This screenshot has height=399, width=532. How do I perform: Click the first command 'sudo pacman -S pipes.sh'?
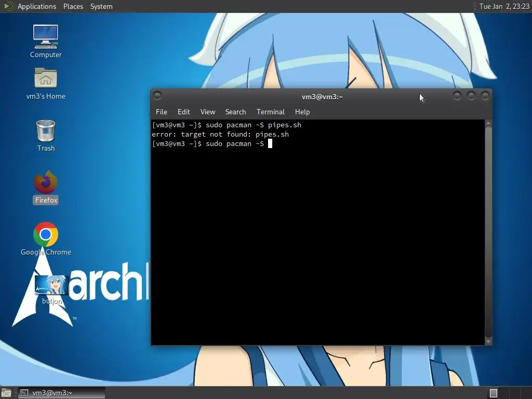[x=254, y=125]
